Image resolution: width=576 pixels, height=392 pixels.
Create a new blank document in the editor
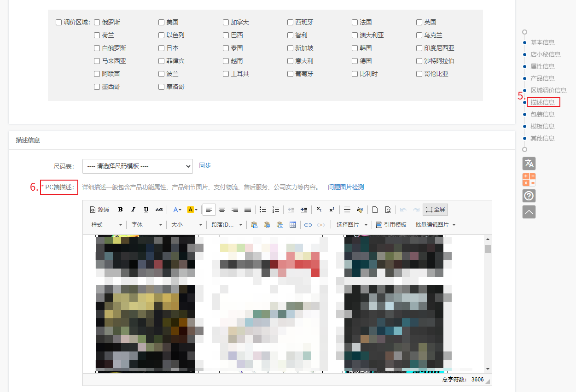point(375,210)
